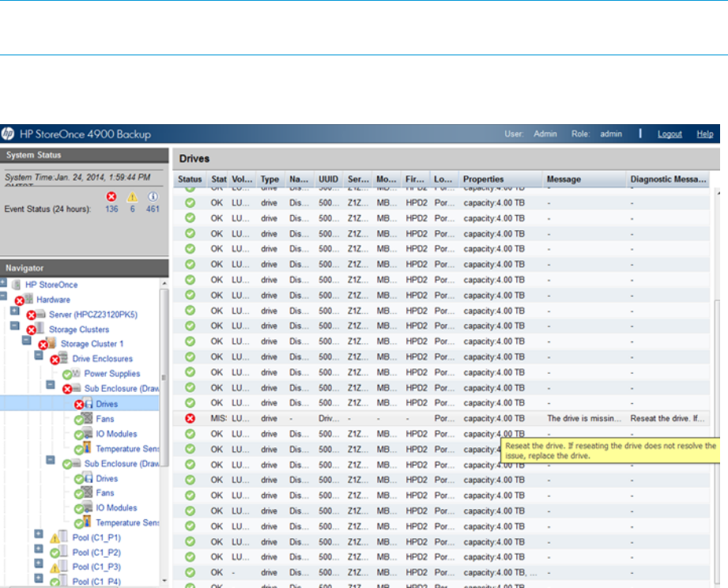Select IO Modules under the second Sub Enclosure
The width and height of the screenshot is (728, 588).
(x=116, y=508)
